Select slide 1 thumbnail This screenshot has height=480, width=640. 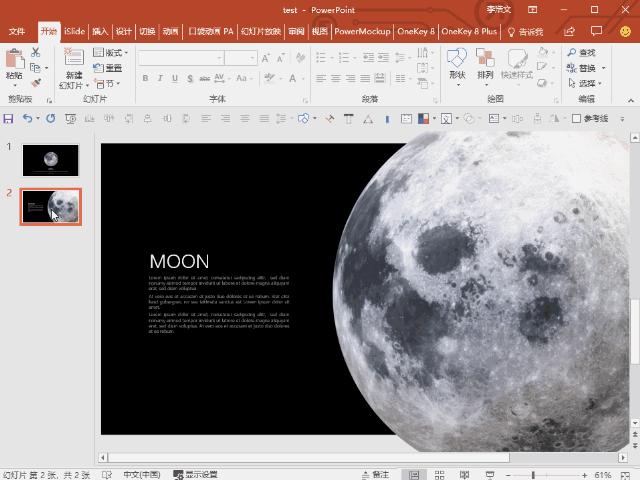click(50, 160)
